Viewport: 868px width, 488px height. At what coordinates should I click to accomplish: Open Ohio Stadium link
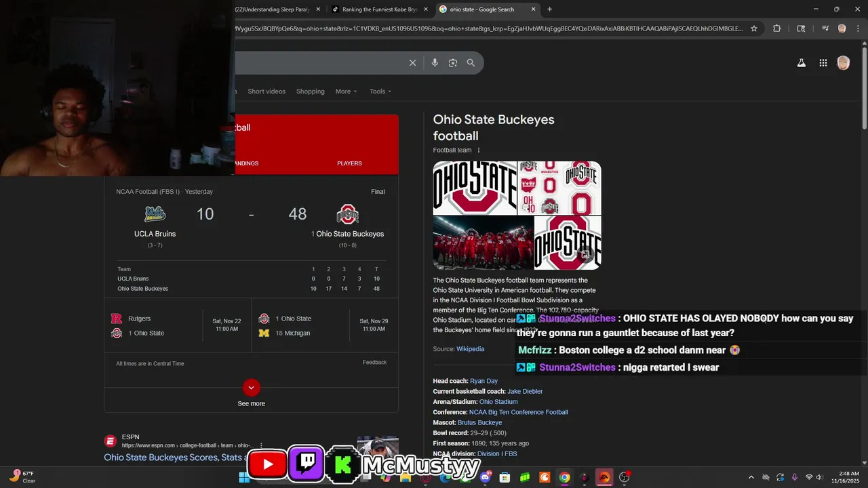pyautogui.click(x=498, y=402)
